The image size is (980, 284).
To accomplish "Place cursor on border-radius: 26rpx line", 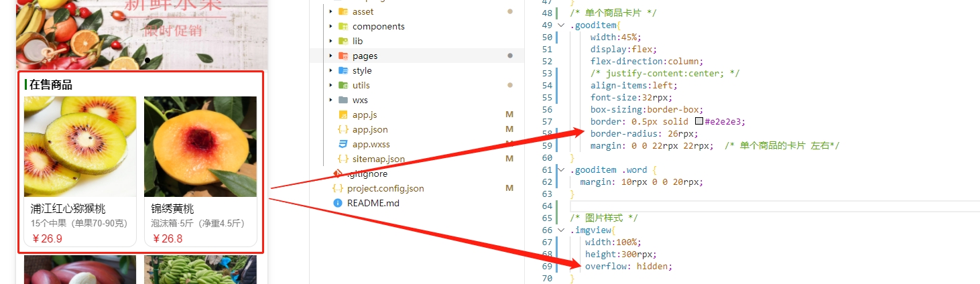I will (644, 134).
